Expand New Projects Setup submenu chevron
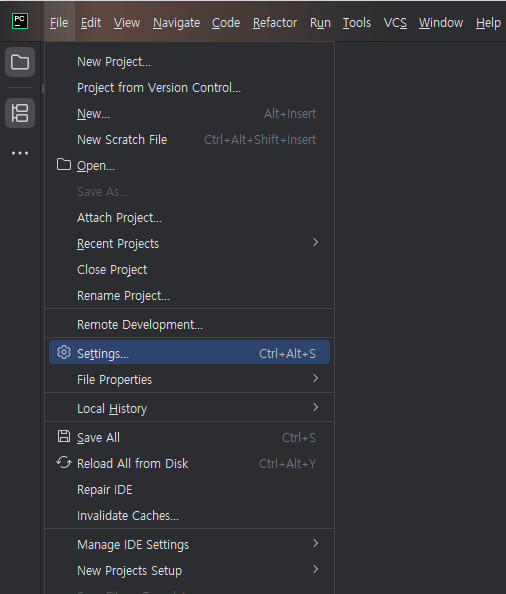The width and height of the screenshot is (506, 594). 315,569
